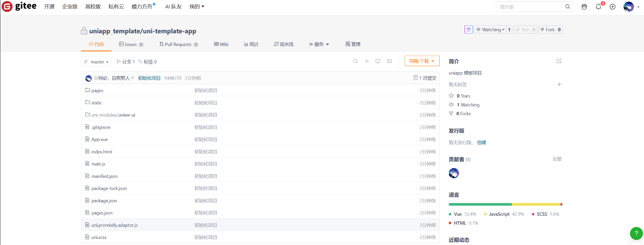
Task: Click 私有云 in the top navigation
Action: (x=116, y=6)
